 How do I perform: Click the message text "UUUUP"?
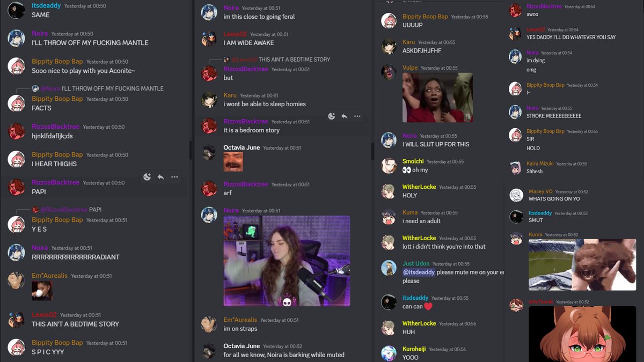click(413, 25)
